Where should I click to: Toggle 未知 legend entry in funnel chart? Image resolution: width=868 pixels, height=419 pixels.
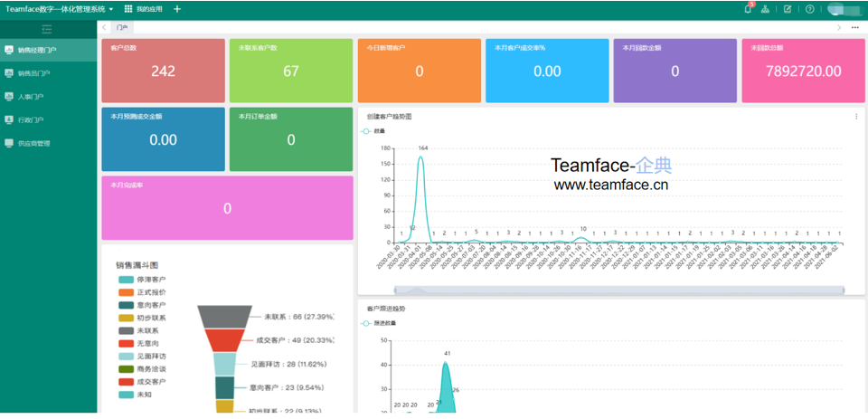point(135,395)
